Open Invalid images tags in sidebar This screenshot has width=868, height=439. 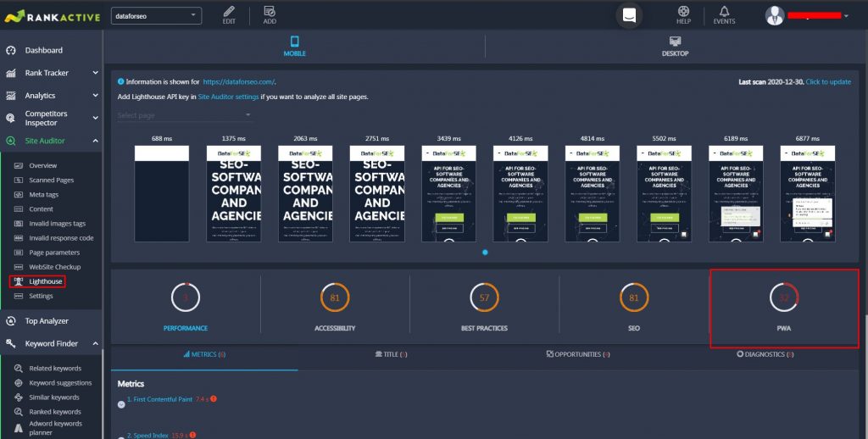click(x=58, y=224)
